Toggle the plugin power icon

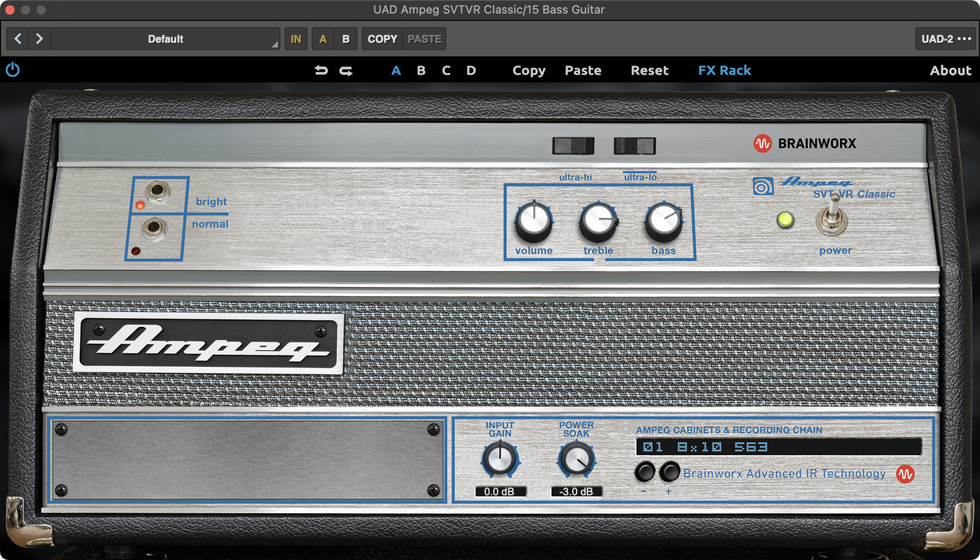click(x=13, y=70)
